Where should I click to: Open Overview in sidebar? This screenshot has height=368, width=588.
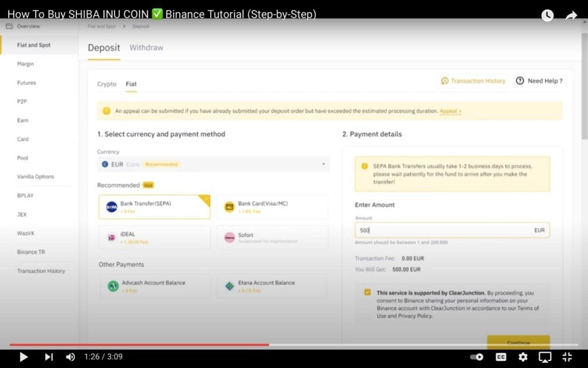tap(29, 26)
